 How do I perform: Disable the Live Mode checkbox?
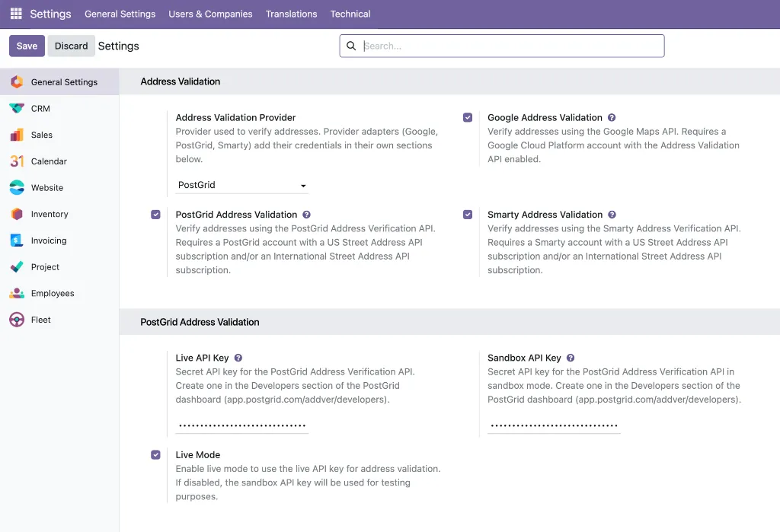155,454
